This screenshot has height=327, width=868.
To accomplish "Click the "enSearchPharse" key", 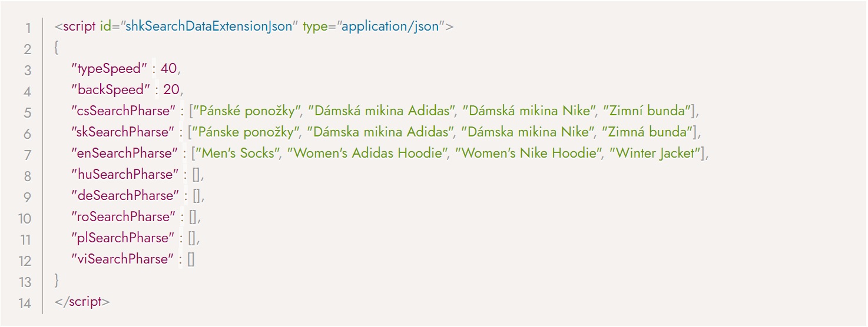I will [x=125, y=154].
